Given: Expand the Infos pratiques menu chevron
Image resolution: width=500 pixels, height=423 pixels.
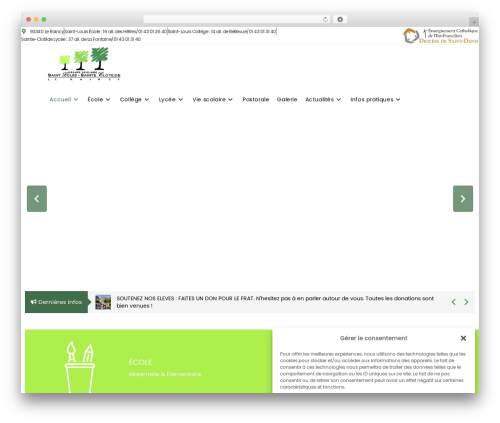Looking at the screenshot, I should 398,99.
